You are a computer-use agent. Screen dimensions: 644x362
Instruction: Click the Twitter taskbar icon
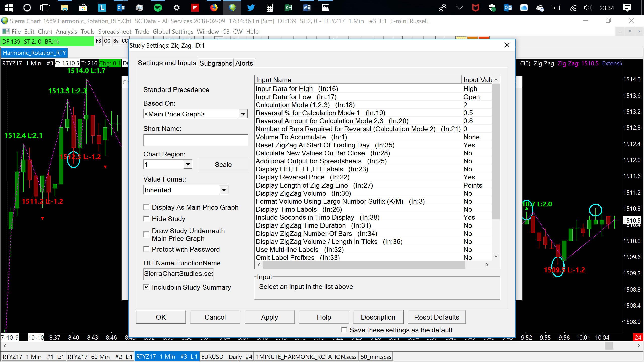(x=251, y=8)
